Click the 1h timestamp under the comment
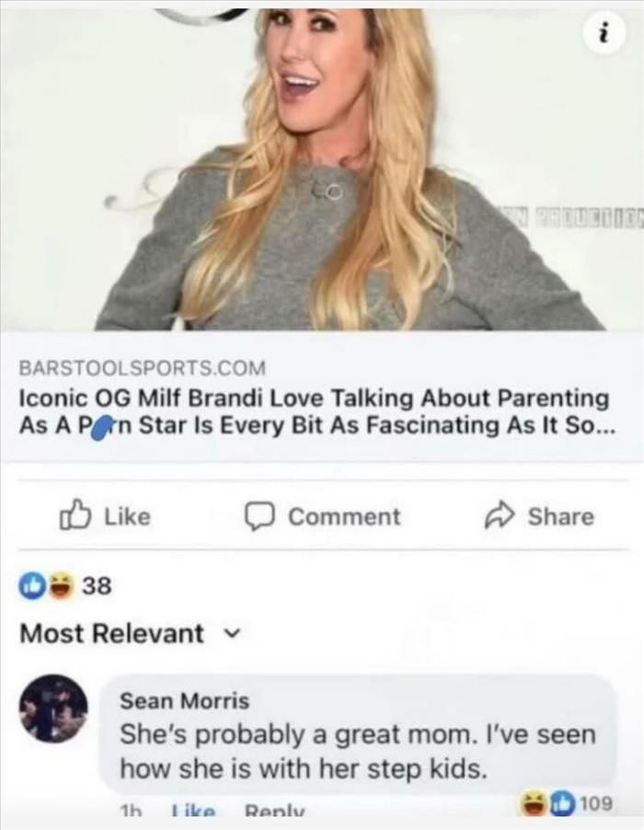 click(x=129, y=813)
